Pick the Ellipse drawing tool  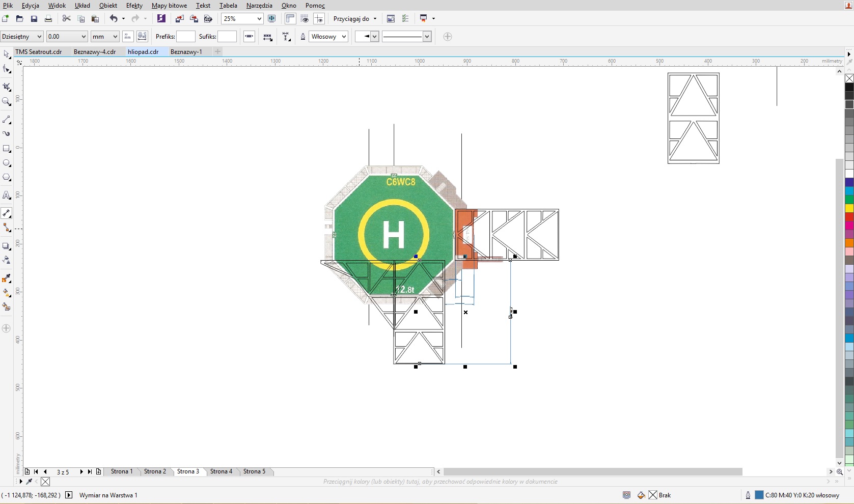[x=7, y=163]
